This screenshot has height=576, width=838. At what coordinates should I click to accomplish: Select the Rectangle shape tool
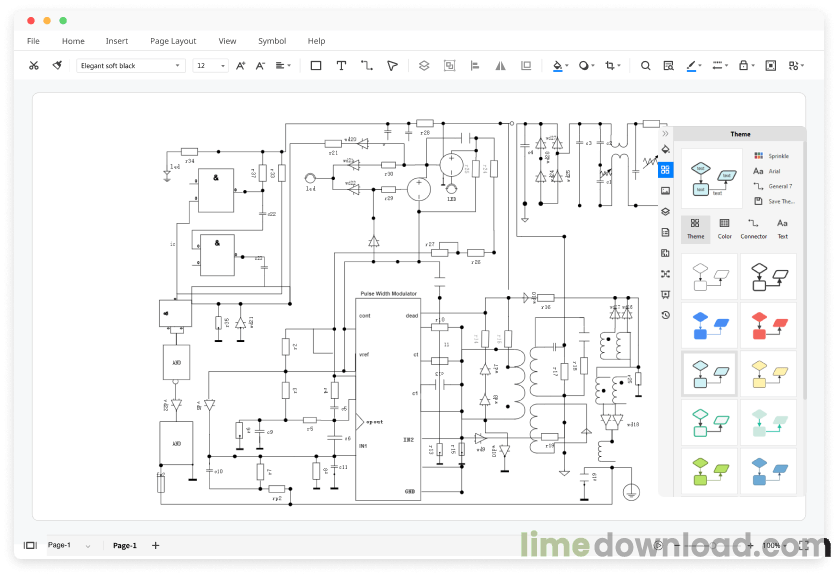point(316,66)
